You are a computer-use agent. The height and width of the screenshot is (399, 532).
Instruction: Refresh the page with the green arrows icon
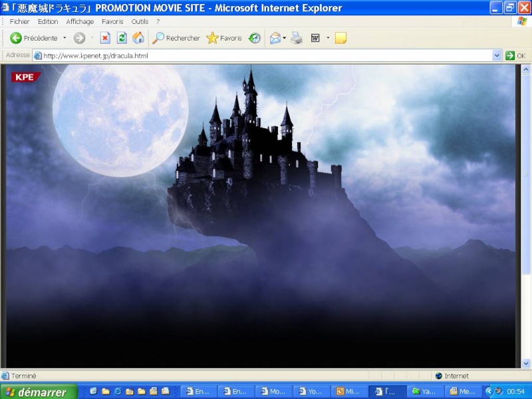tap(122, 38)
